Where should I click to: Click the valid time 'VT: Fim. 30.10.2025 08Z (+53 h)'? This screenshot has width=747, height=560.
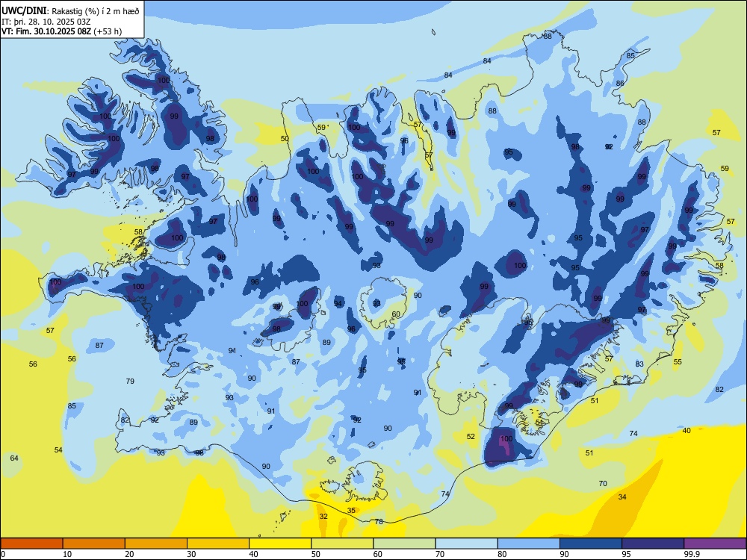pyautogui.click(x=61, y=31)
